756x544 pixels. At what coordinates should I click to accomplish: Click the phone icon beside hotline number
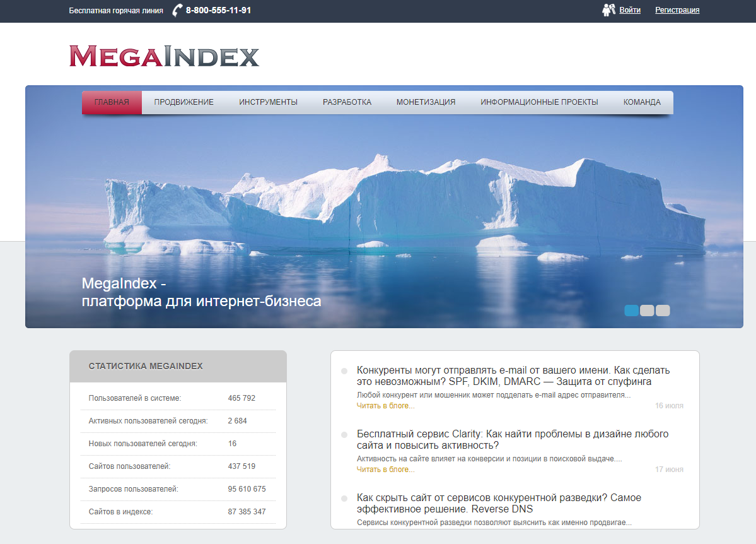pos(178,10)
